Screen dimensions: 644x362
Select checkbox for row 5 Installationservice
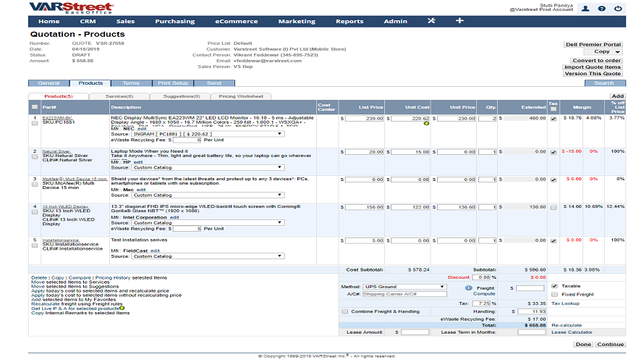[35, 245]
